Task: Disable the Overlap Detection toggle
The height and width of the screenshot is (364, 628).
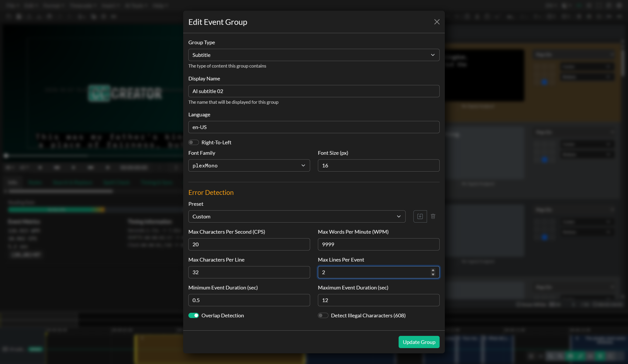Action: coord(193,315)
